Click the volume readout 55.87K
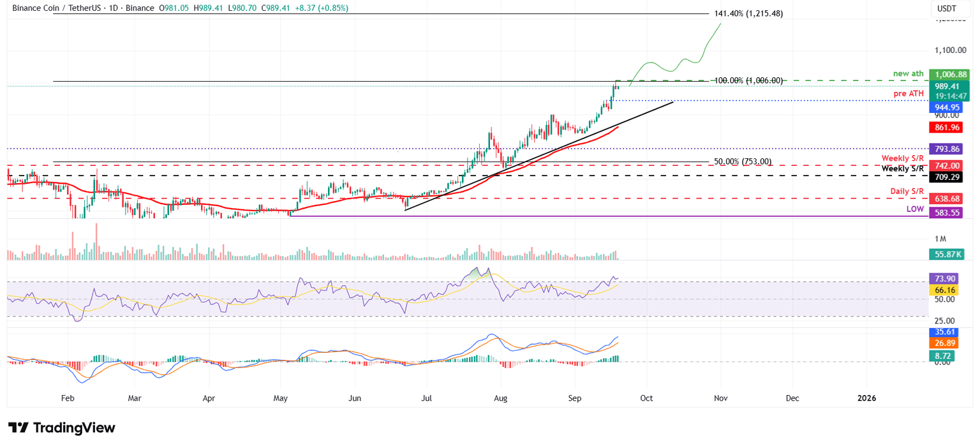The width and height of the screenshot is (980, 448). [947, 253]
